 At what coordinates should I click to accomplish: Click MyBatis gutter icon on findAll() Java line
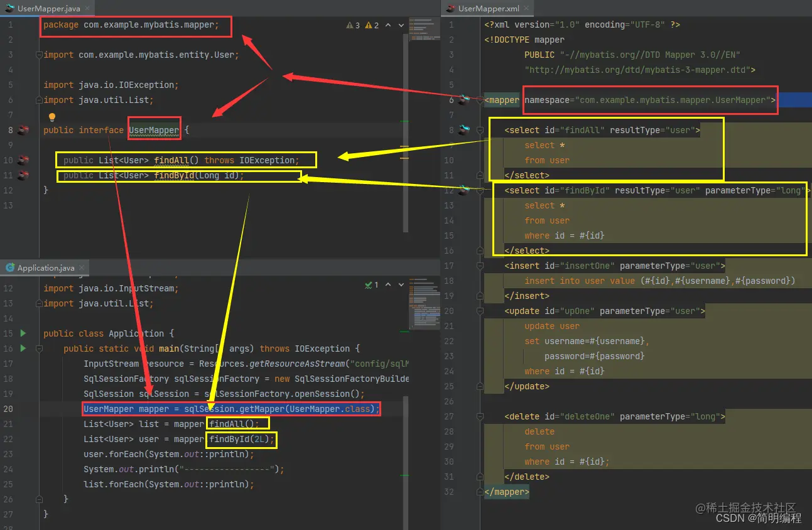coord(23,160)
